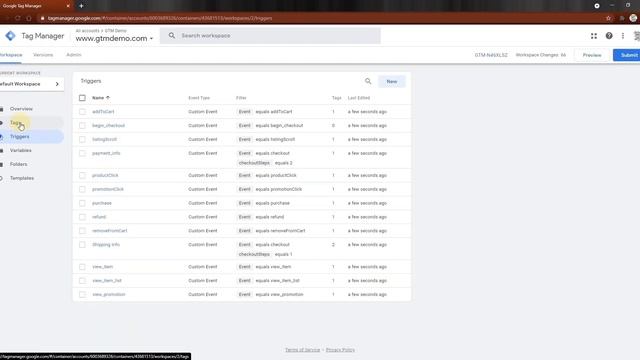640x360 pixels.
Task: Open the help question mark icon
Action: click(x=609, y=36)
